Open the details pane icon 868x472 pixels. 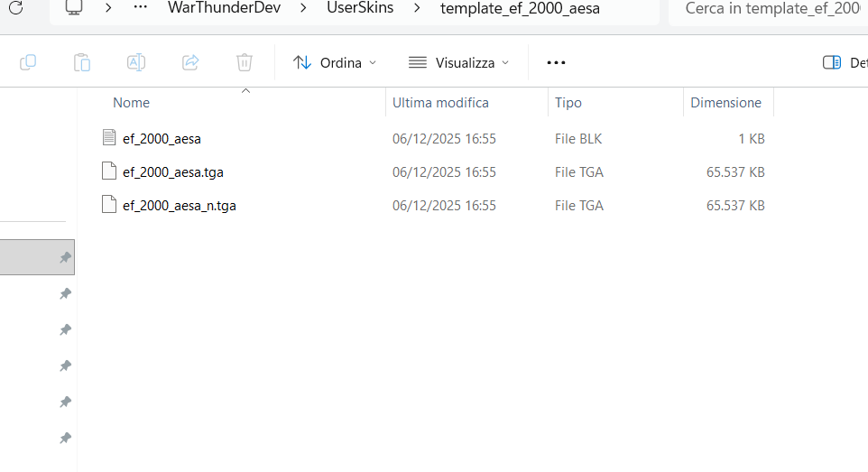tap(832, 62)
